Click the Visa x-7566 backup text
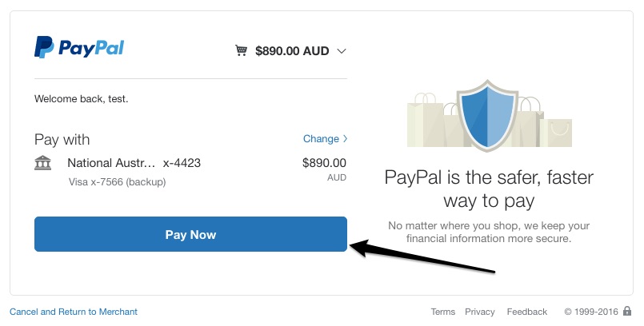Screen dimensions: 644x326 coord(117,181)
